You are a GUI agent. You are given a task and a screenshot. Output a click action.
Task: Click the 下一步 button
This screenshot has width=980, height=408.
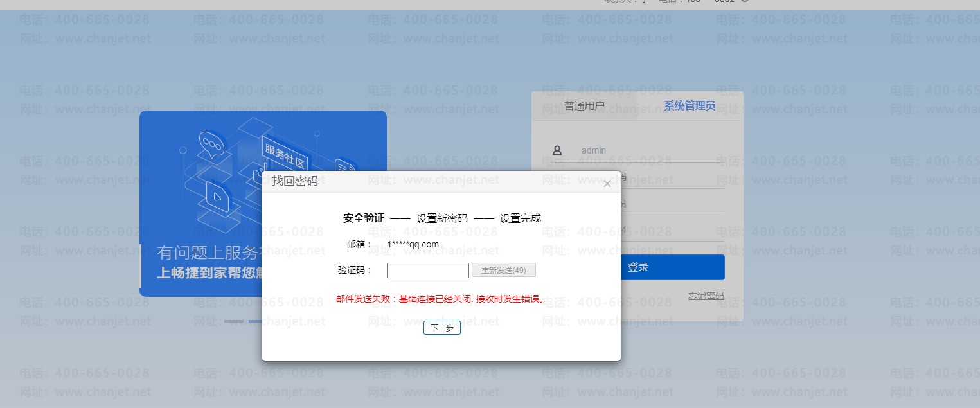point(441,328)
